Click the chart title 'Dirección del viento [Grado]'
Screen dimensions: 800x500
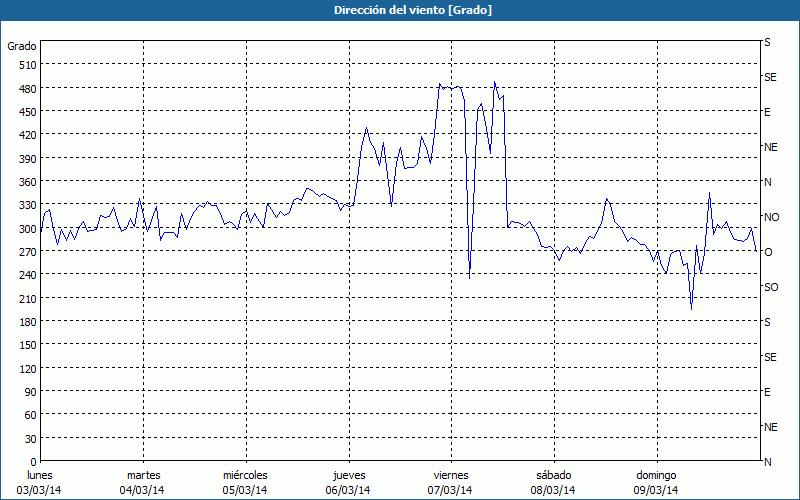coord(399,10)
